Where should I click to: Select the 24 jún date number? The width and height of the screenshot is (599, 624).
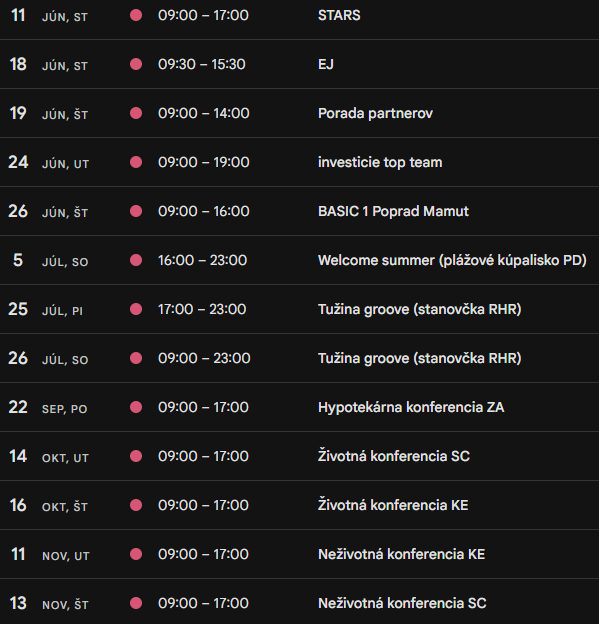[x=18, y=162]
